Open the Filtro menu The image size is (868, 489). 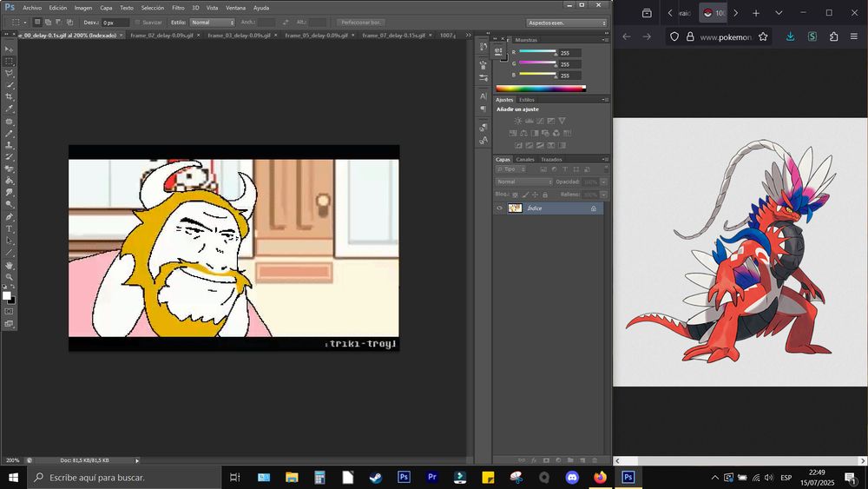[x=178, y=8]
